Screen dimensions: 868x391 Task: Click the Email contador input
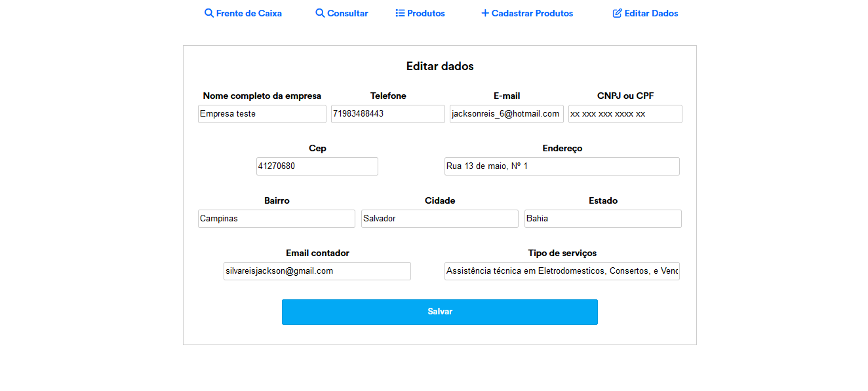coord(317,271)
